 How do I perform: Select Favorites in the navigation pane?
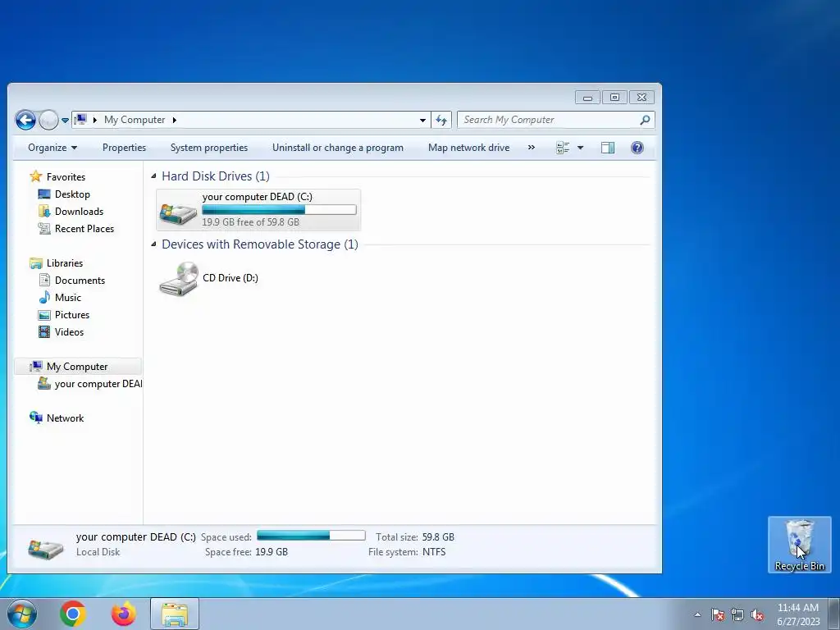[x=66, y=177]
